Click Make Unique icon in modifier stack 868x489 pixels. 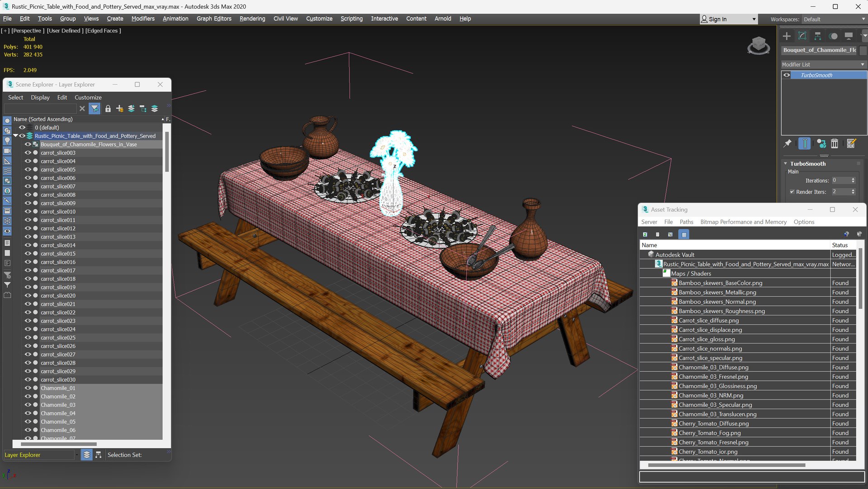point(821,144)
